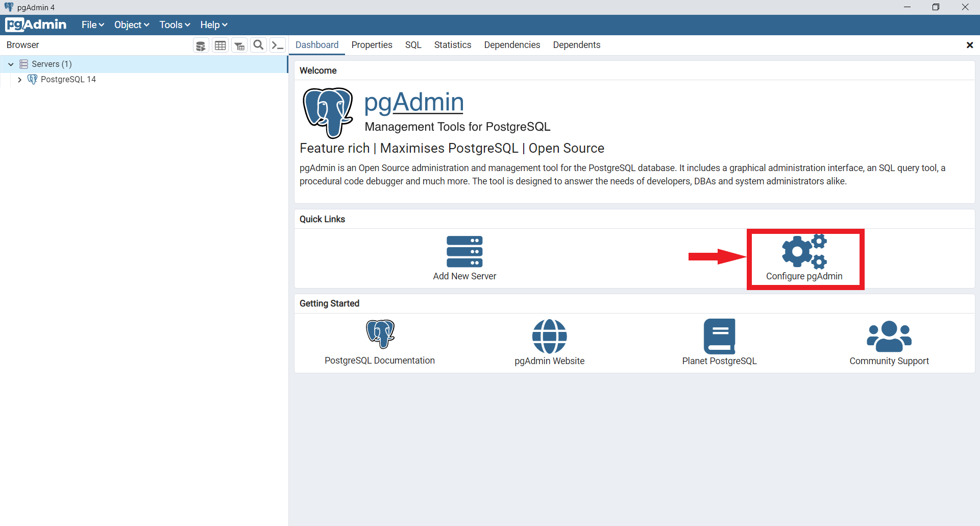This screenshot has width=980, height=526.
Task: Click the PostgreSQL 14 elephant server icon
Action: click(x=32, y=79)
